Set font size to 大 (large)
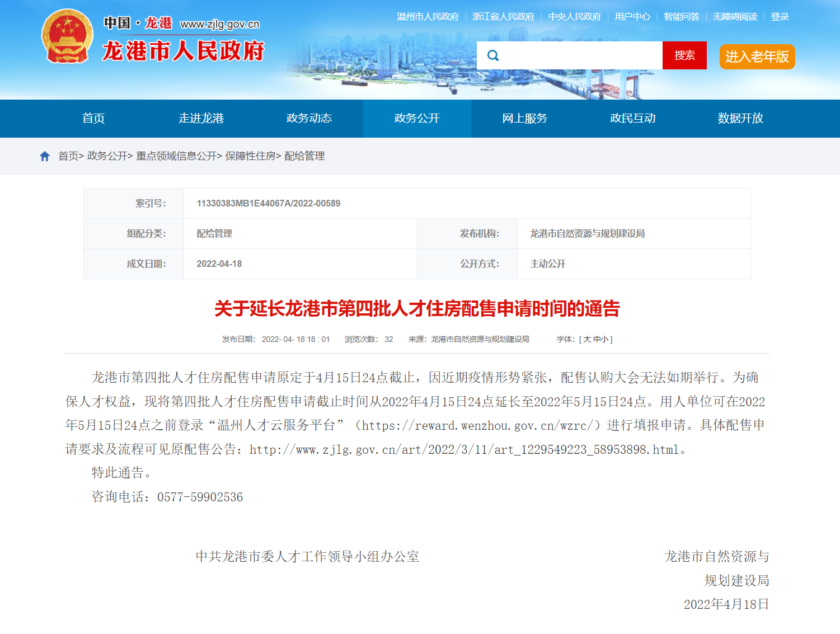Screen dimensions: 840x634 coord(587,339)
